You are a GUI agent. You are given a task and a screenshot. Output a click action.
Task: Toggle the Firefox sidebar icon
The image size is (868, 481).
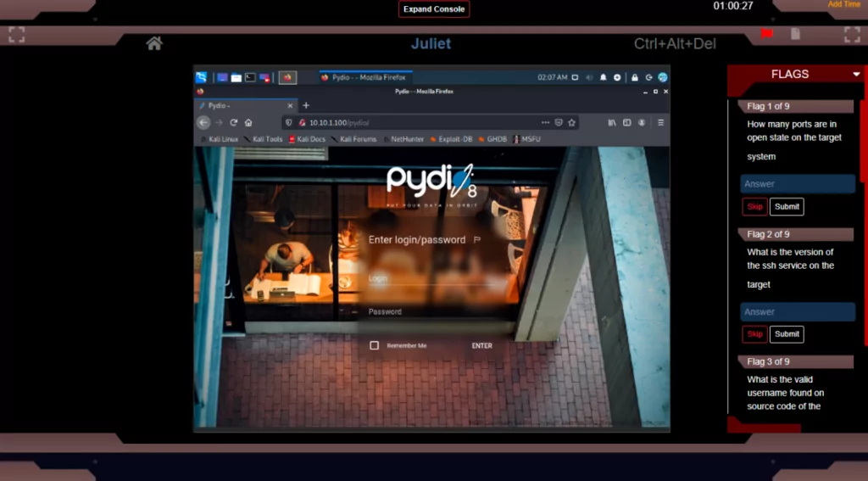(x=627, y=122)
